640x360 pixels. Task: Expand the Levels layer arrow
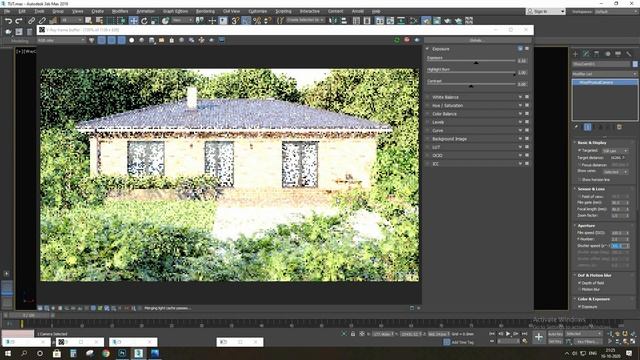tap(520, 122)
